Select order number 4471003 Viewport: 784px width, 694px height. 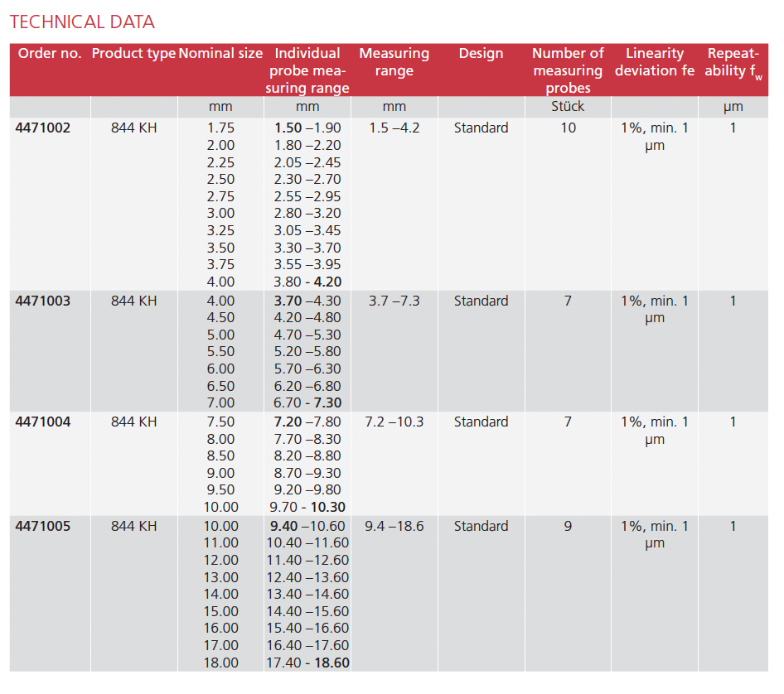(43, 301)
